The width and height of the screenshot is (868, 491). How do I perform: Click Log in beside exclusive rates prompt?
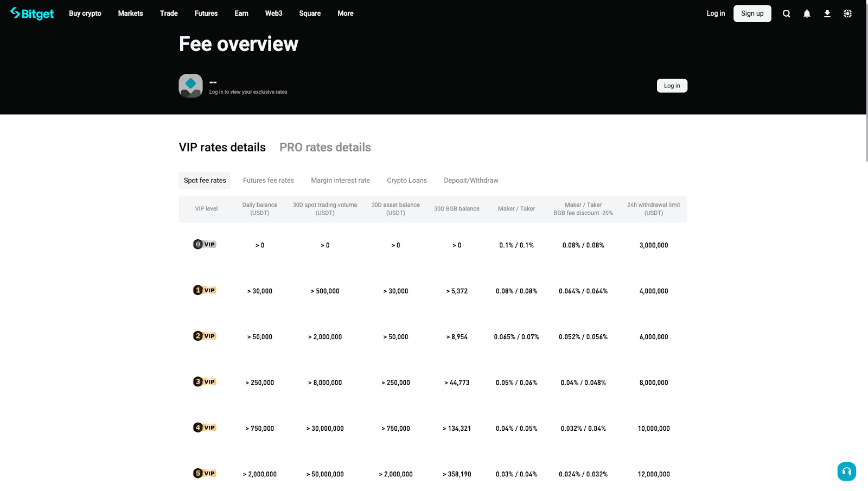coord(672,85)
